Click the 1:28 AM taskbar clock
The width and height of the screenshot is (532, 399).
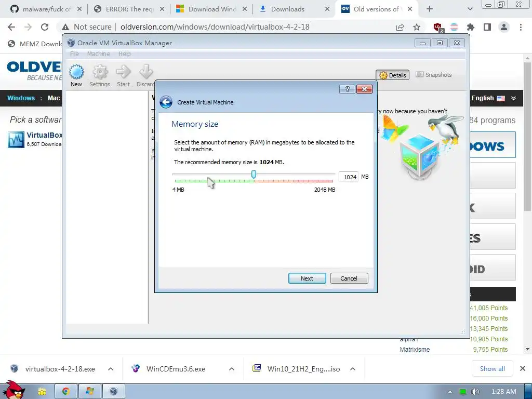[x=503, y=392]
